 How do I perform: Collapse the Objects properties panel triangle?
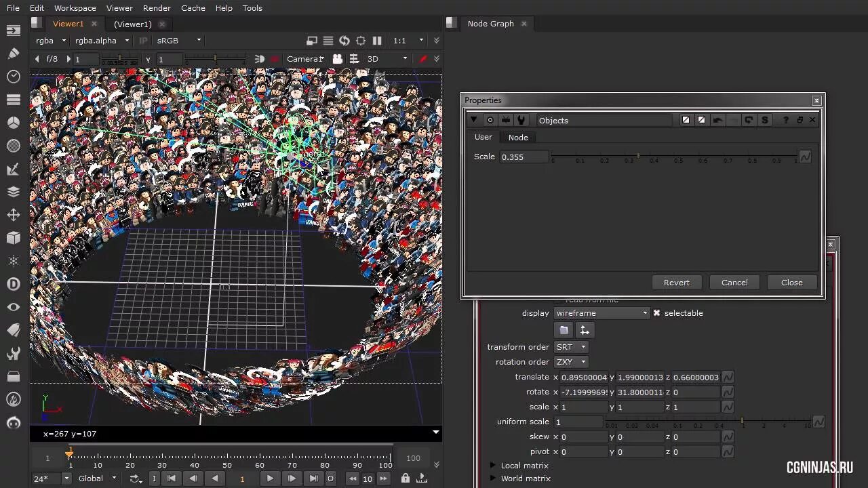point(474,120)
